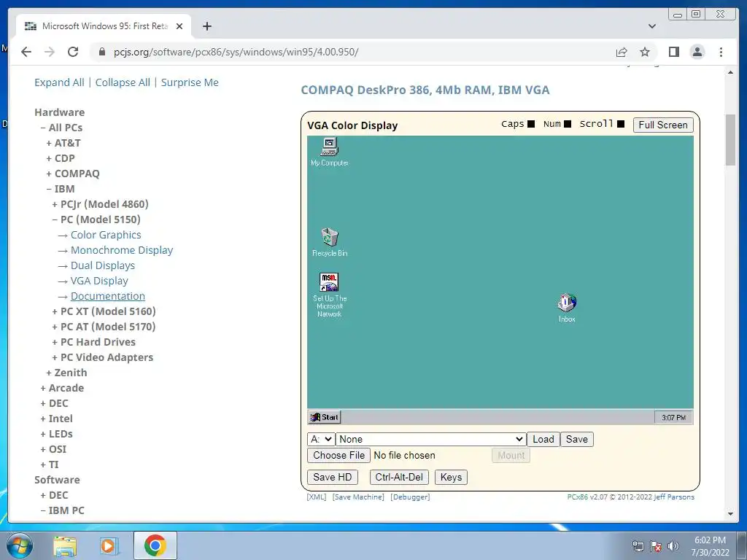The height and width of the screenshot is (560, 747).
Task: Click the 3:07 PM emulated taskbar clock
Action: [673, 418]
